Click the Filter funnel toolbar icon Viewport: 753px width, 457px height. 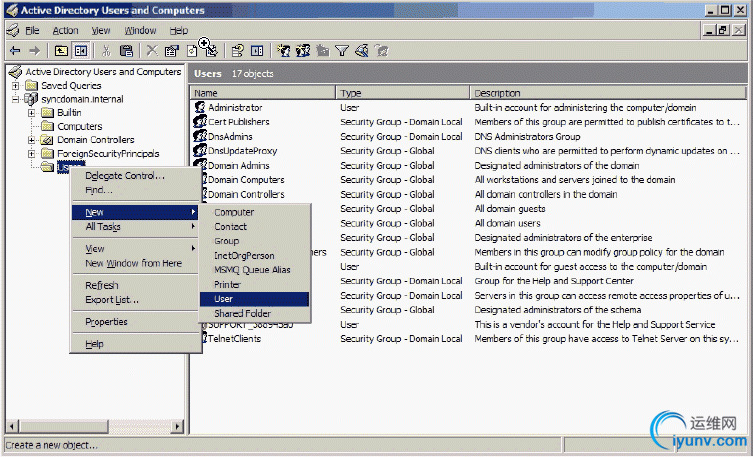point(342,50)
